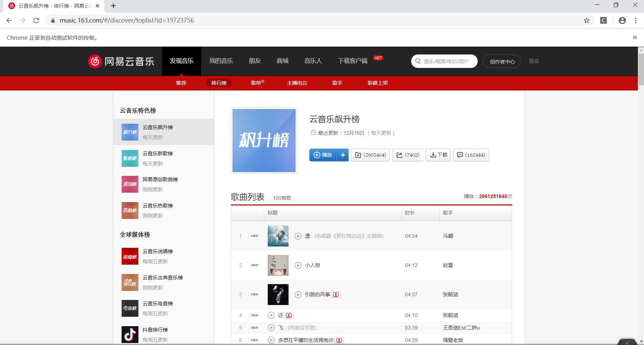This screenshot has height=345, width=644.
Task: Bookmark this page with star icon
Action: click(587, 21)
